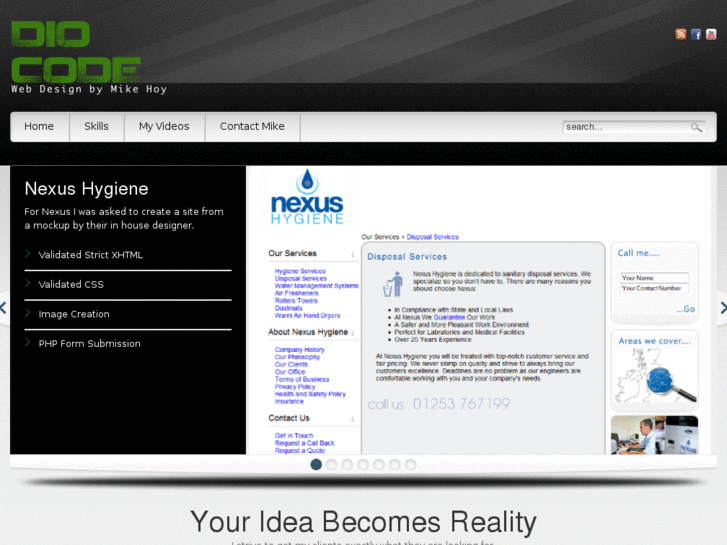Open the Privacy Policy link
This screenshot has height=545, width=727.
(x=295, y=387)
